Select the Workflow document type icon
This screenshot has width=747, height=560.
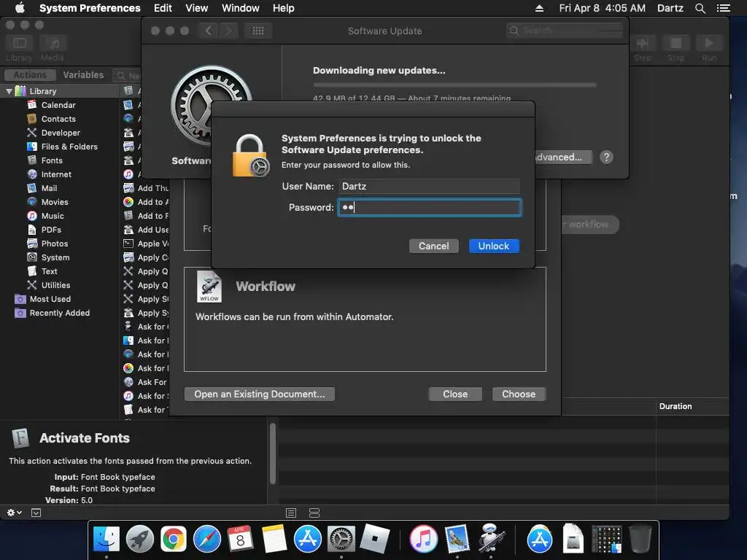point(209,287)
